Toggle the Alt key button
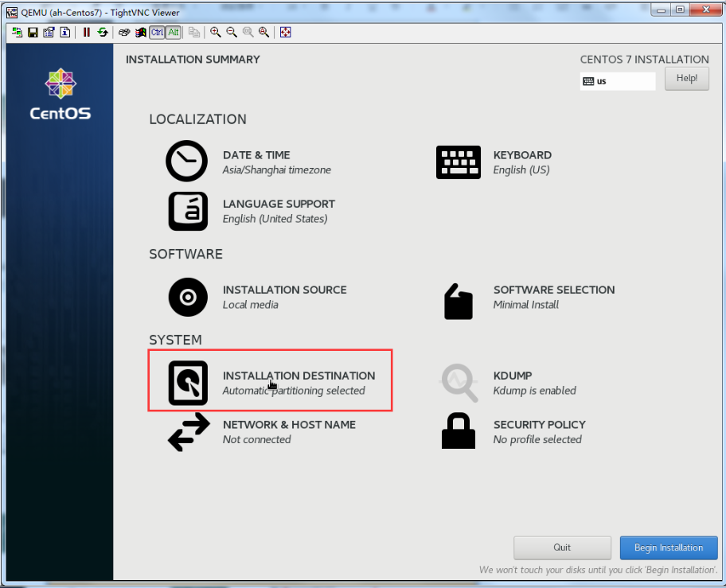Viewport: 726px width, 588px height. pyautogui.click(x=173, y=33)
